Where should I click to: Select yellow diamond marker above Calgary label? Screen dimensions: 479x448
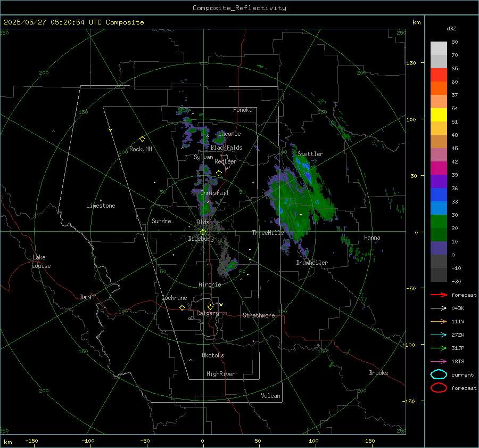[210, 307]
